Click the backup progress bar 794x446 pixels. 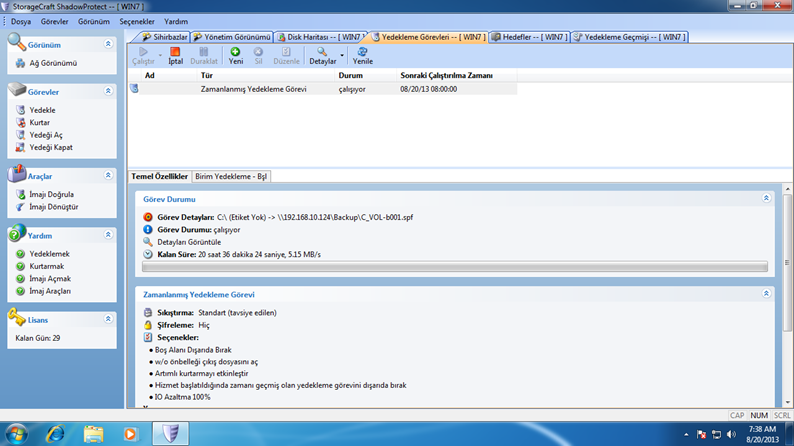point(455,267)
